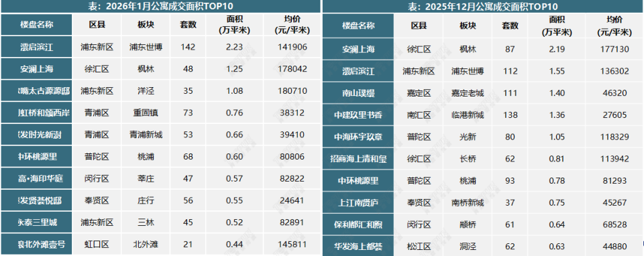Viewport: 644px width, 256px height.
Task: Select the 莘庄 block cell
Action: 146,178
